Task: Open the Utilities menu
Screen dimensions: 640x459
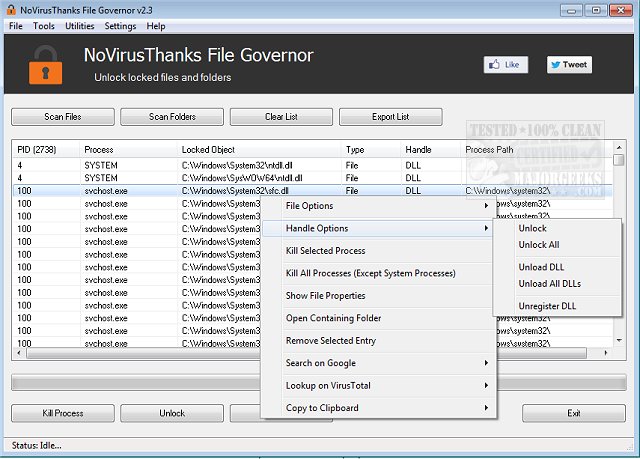Action: tap(80, 26)
